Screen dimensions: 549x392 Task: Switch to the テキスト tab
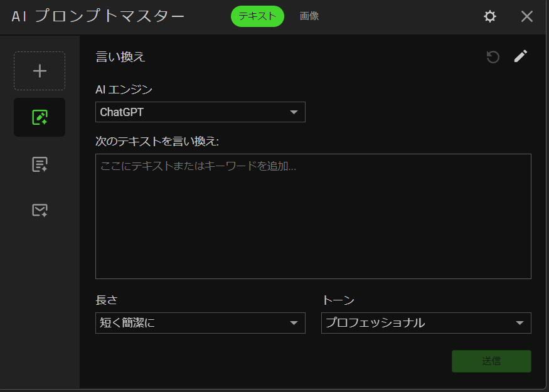(257, 16)
